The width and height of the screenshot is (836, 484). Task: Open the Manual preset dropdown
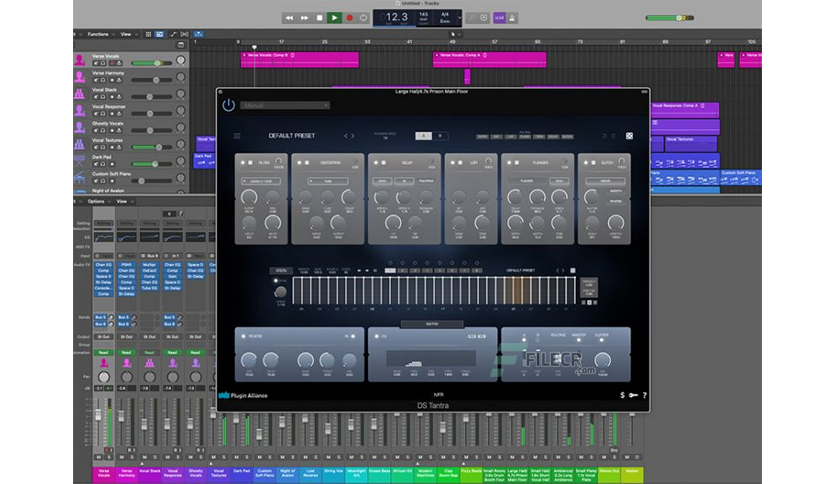(285, 106)
